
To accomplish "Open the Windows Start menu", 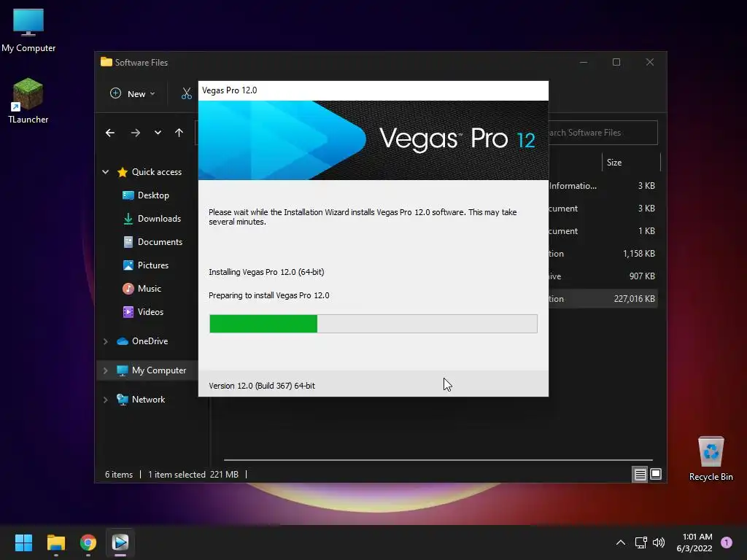I will (x=23, y=542).
